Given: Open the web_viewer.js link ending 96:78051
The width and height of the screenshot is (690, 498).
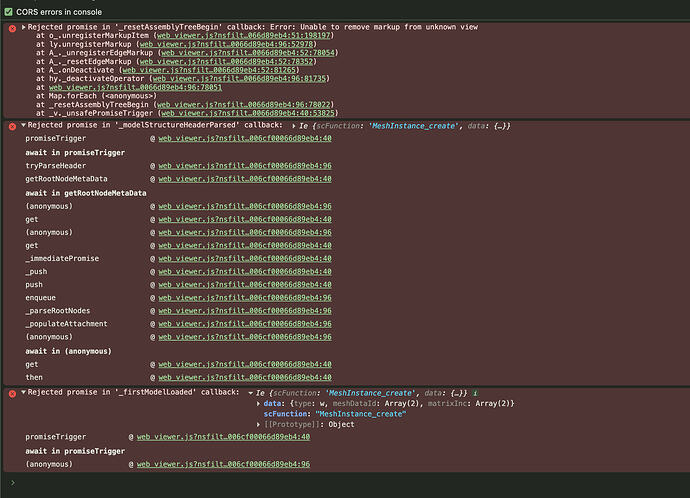Looking at the screenshot, I should [136, 88].
